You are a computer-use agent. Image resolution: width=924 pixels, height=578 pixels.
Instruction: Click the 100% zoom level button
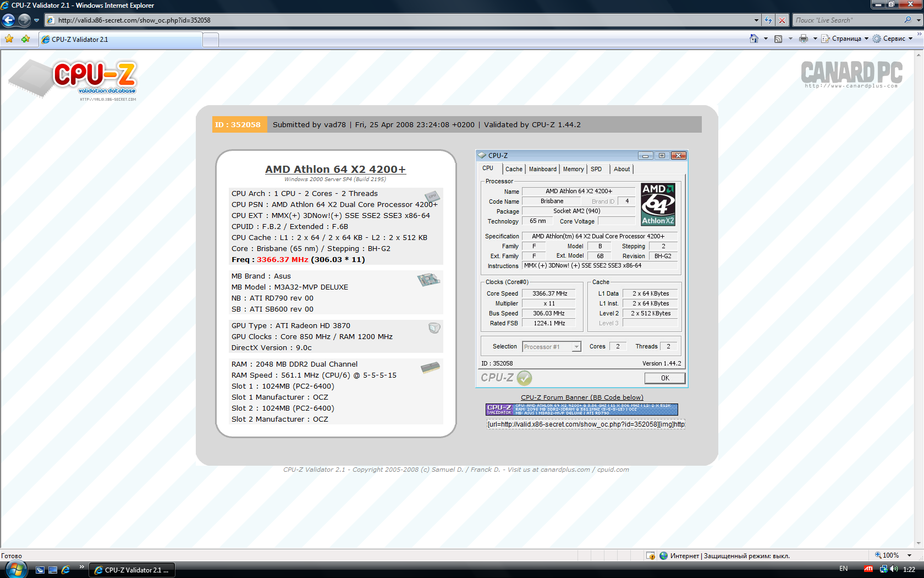[x=887, y=555]
